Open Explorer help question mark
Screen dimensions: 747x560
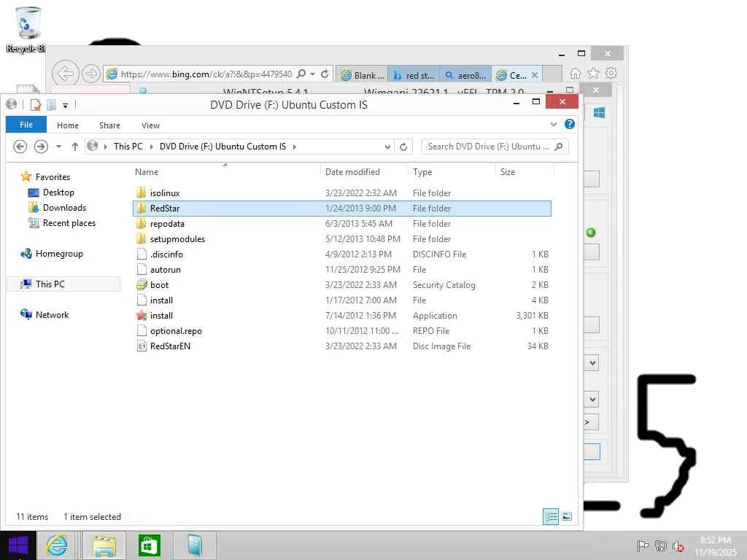(x=569, y=124)
